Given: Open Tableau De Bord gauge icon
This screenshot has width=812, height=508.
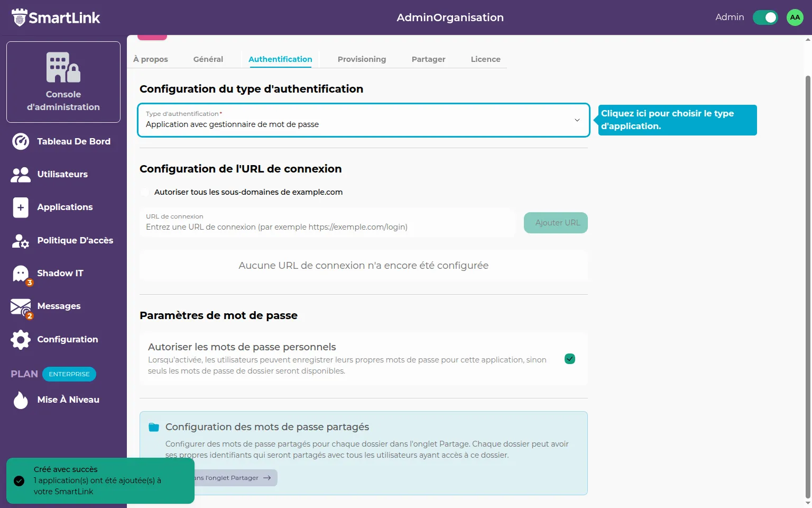Looking at the screenshot, I should [x=21, y=141].
